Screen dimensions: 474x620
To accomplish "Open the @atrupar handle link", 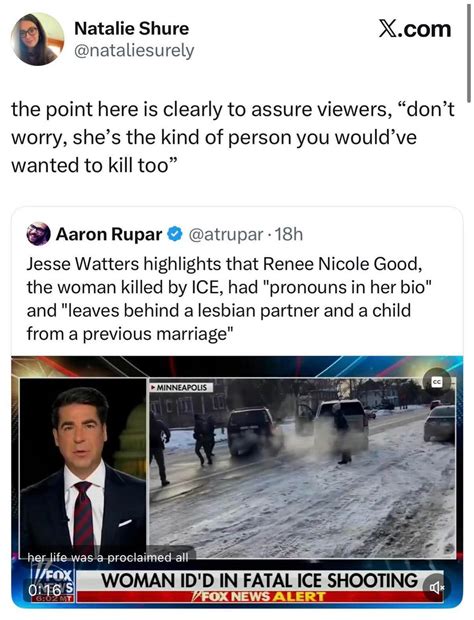I will click(x=226, y=234).
